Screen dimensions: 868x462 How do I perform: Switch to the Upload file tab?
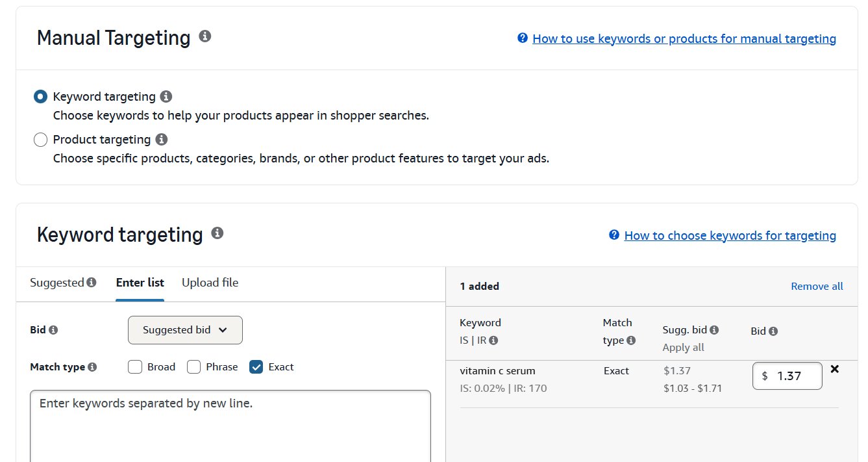(210, 282)
